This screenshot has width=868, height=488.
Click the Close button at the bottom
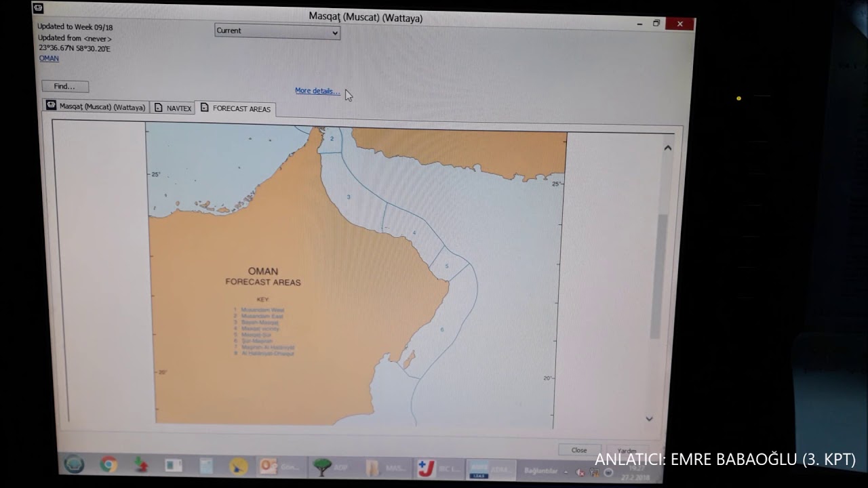coord(578,450)
